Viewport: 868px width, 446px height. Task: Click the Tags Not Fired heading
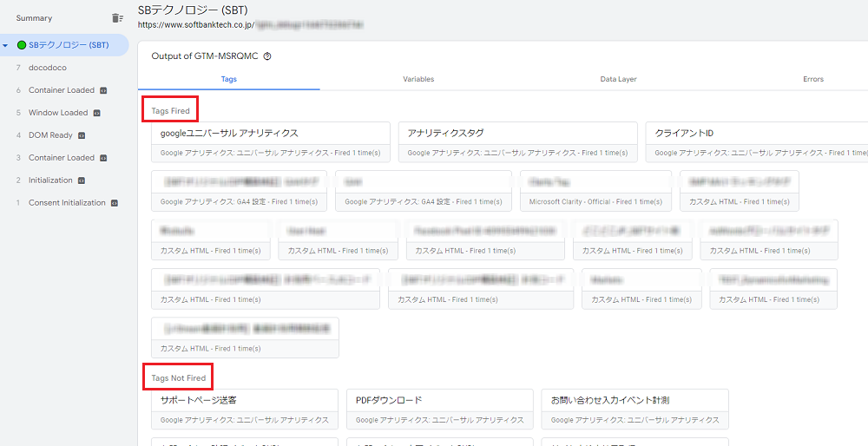[x=178, y=378]
